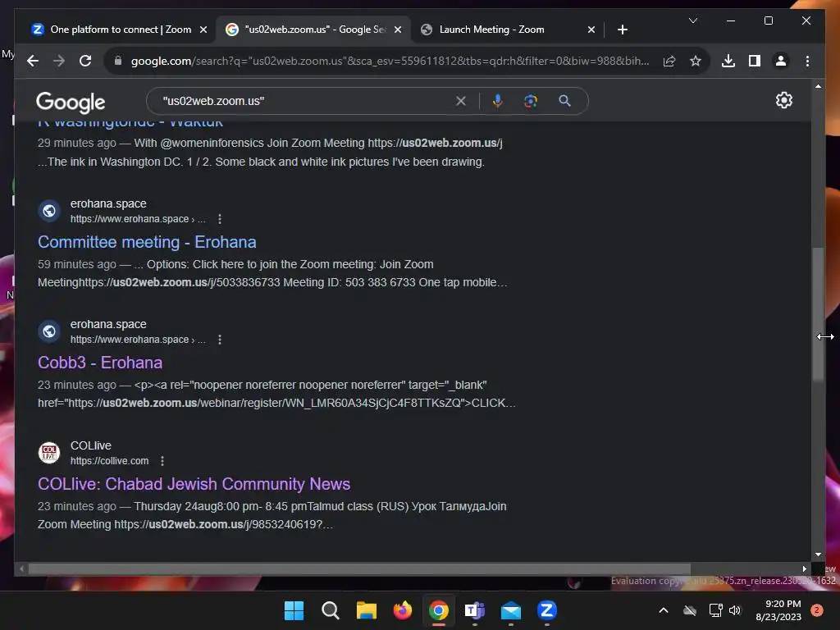Click scrollbar down arrow
The height and width of the screenshot is (630, 840).
(818, 555)
